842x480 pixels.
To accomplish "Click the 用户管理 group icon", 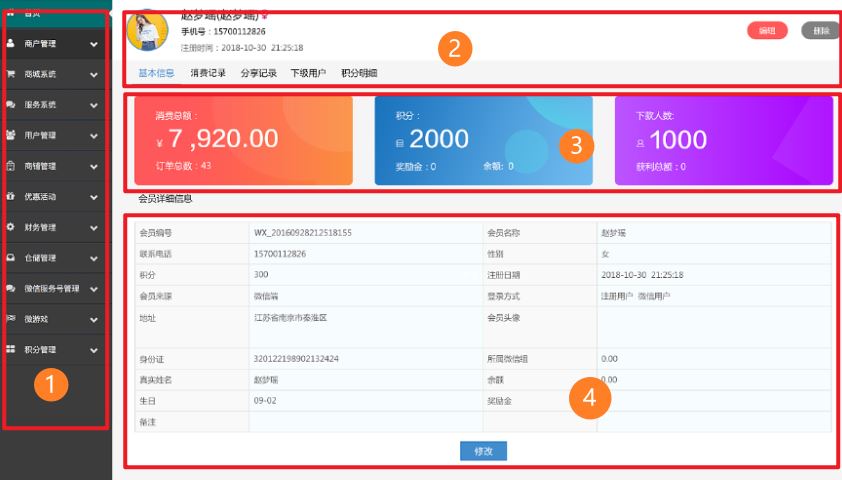I will [11, 135].
